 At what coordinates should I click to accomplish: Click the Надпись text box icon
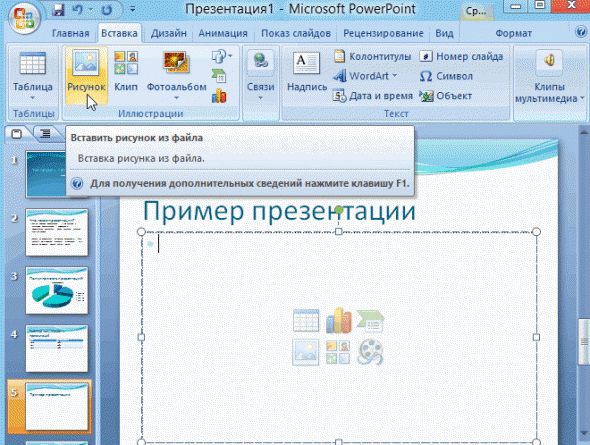point(307,64)
